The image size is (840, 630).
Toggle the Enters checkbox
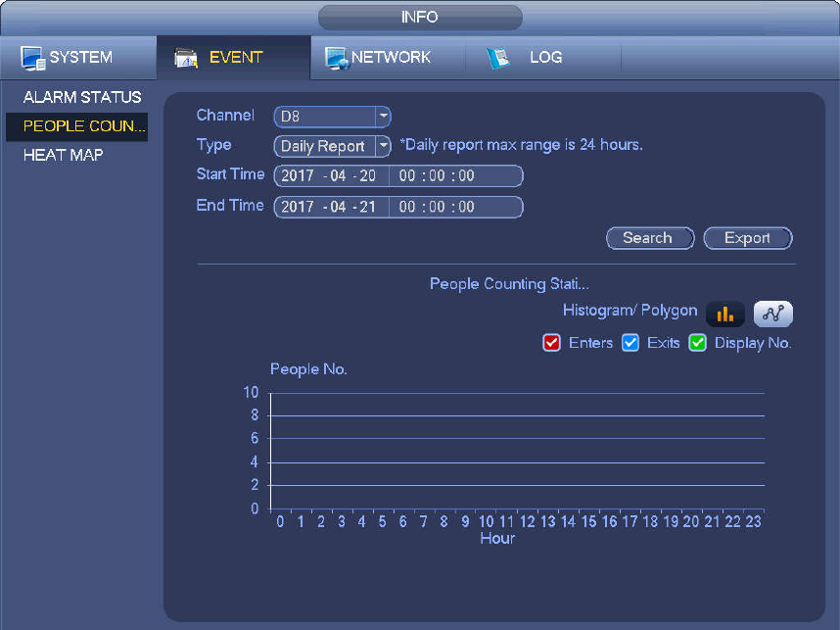(x=552, y=343)
